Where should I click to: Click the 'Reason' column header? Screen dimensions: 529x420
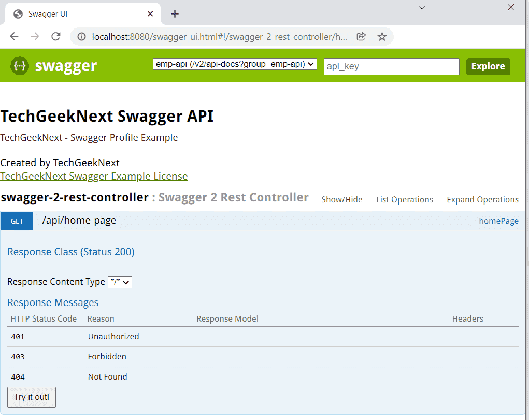(x=101, y=319)
